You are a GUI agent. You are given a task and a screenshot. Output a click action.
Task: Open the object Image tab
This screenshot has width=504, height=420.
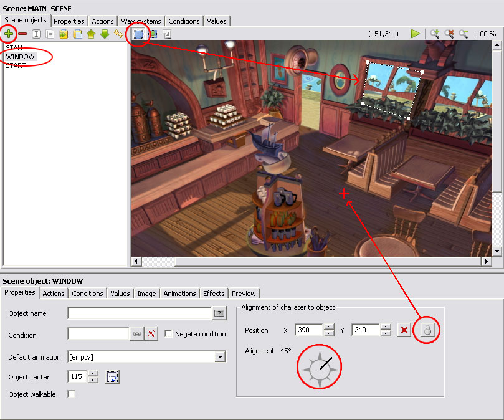click(146, 294)
